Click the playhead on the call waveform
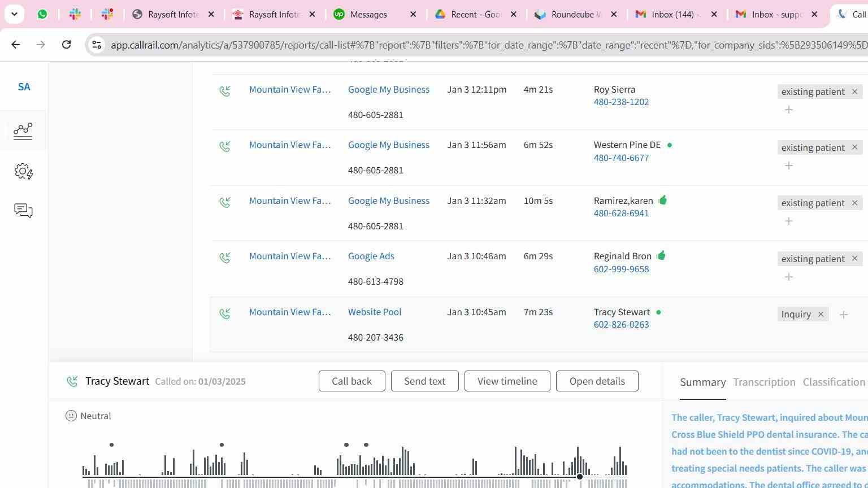The height and width of the screenshot is (488, 868). pos(580,477)
